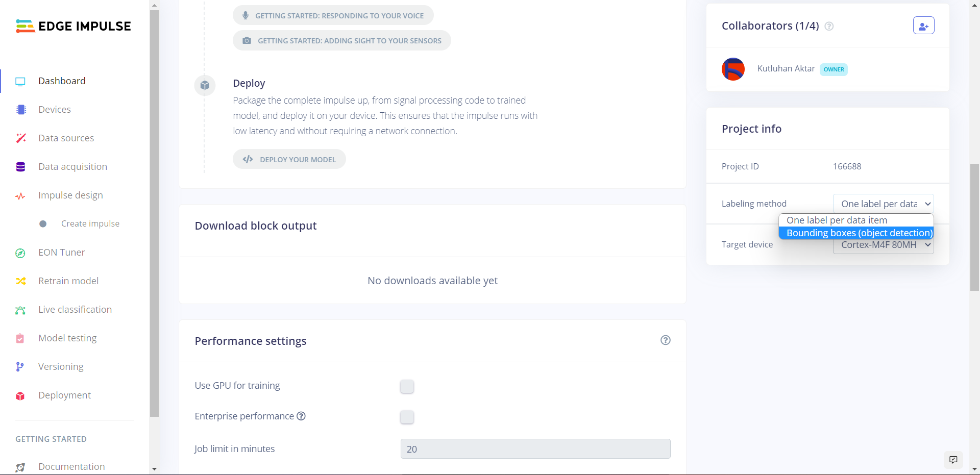
Task: Click the Deploy step cube icon
Action: tap(205, 85)
